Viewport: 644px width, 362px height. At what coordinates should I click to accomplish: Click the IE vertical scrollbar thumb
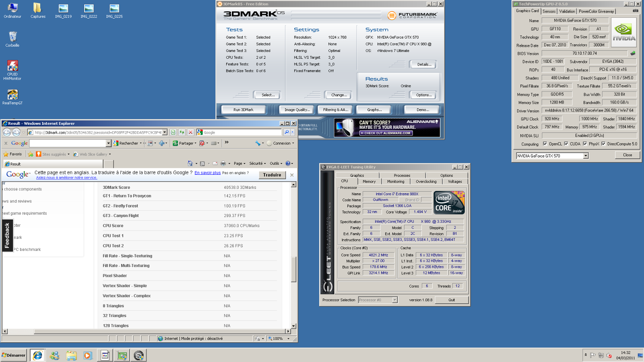coord(293,269)
